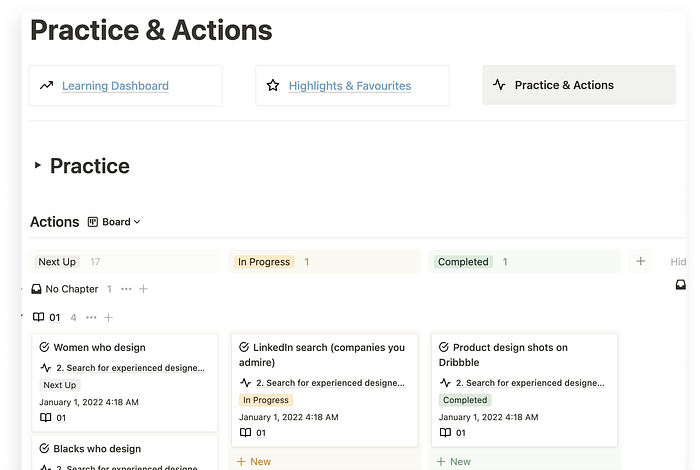
Task: Add New card under In Progress column
Action: pyautogui.click(x=254, y=462)
